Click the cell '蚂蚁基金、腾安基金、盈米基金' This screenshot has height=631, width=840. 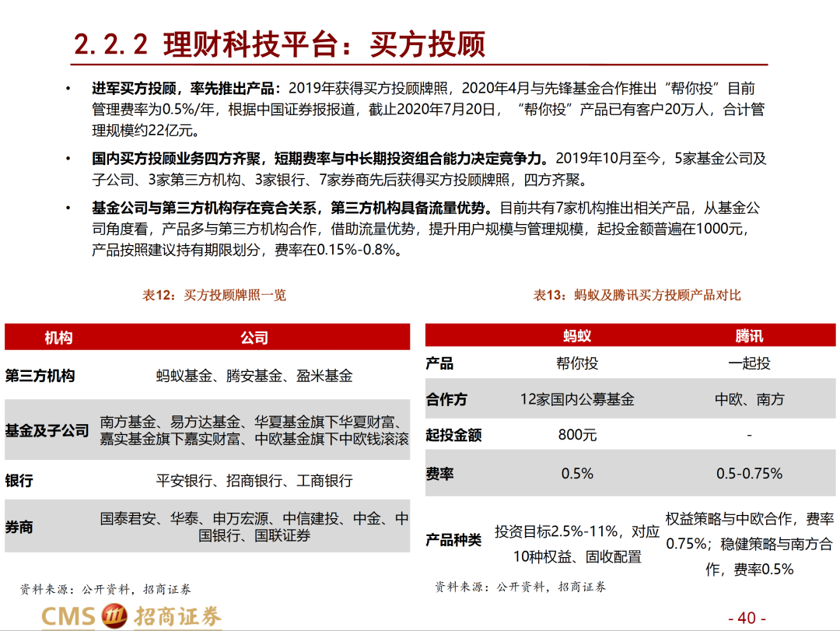[254, 376]
